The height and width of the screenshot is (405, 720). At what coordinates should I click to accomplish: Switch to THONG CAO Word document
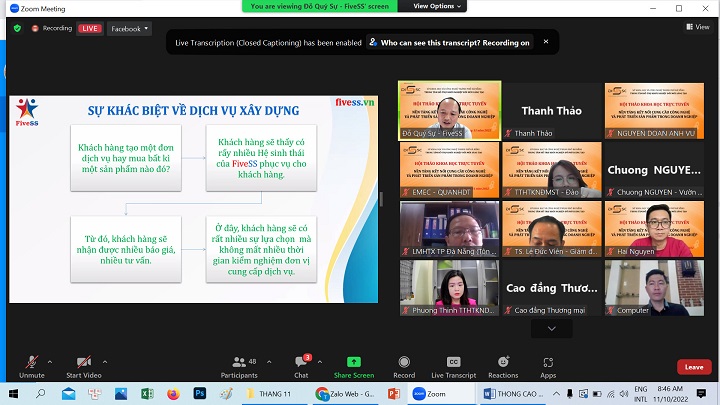513,394
